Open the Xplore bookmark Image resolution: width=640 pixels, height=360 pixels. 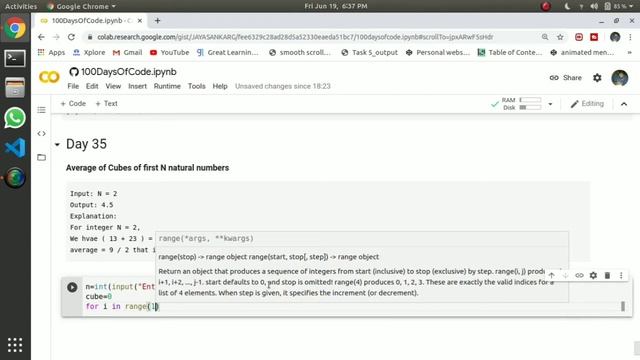click(89, 53)
